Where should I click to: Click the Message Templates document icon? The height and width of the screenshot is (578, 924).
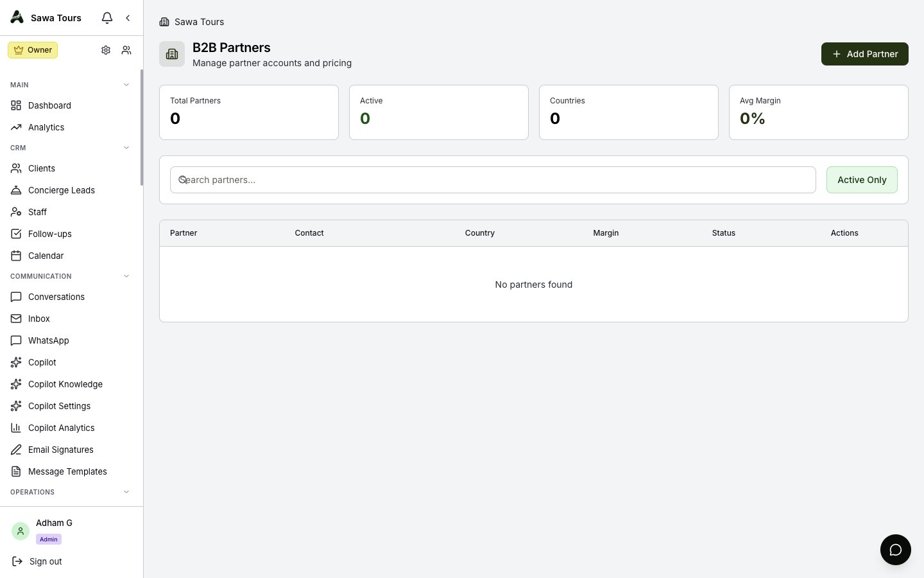click(16, 471)
